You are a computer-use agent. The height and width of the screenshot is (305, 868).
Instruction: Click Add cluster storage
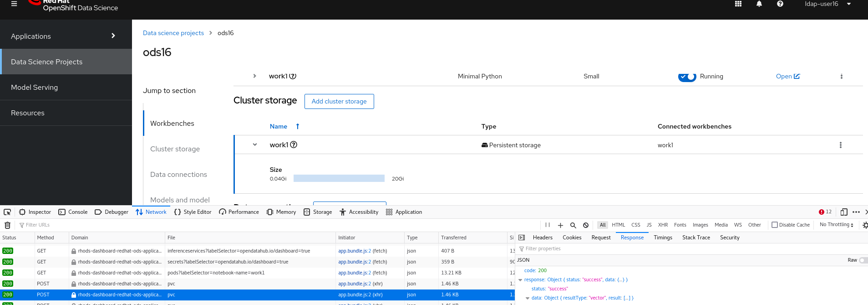tap(339, 101)
